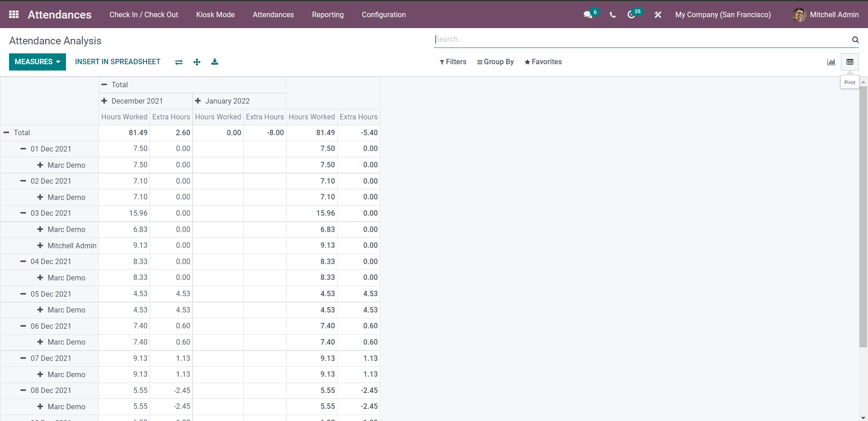Expand Marc Demo under 05 Dec 2021

pyautogui.click(x=49, y=310)
